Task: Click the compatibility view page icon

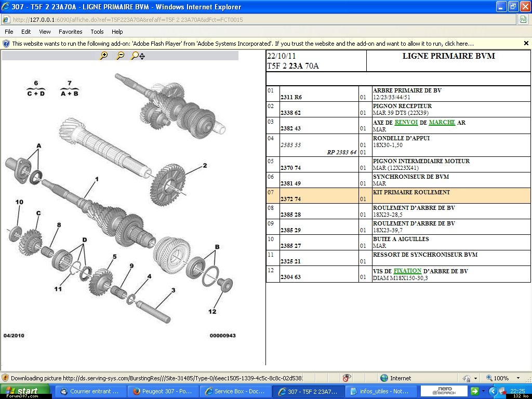Action: tap(524, 20)
